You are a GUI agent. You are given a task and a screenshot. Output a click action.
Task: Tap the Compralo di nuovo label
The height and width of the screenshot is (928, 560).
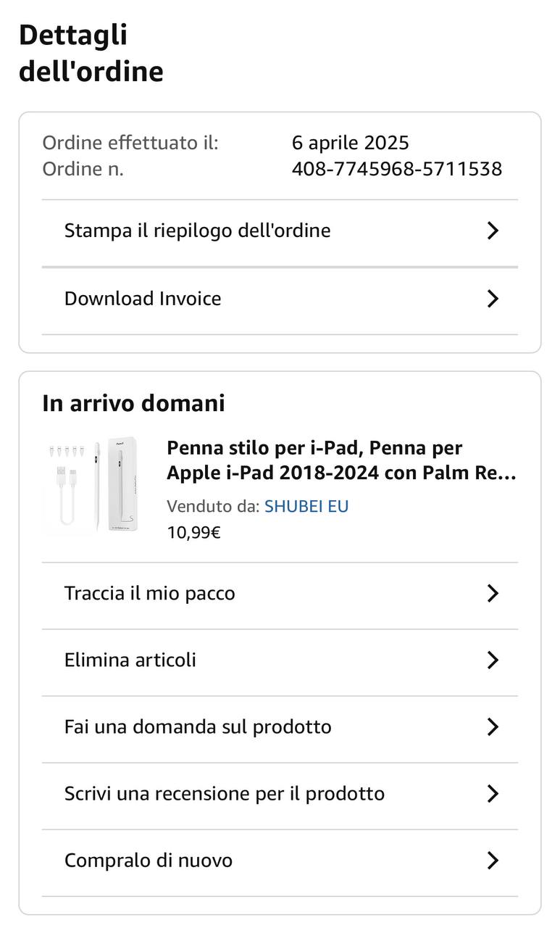[x=149, y=861]
